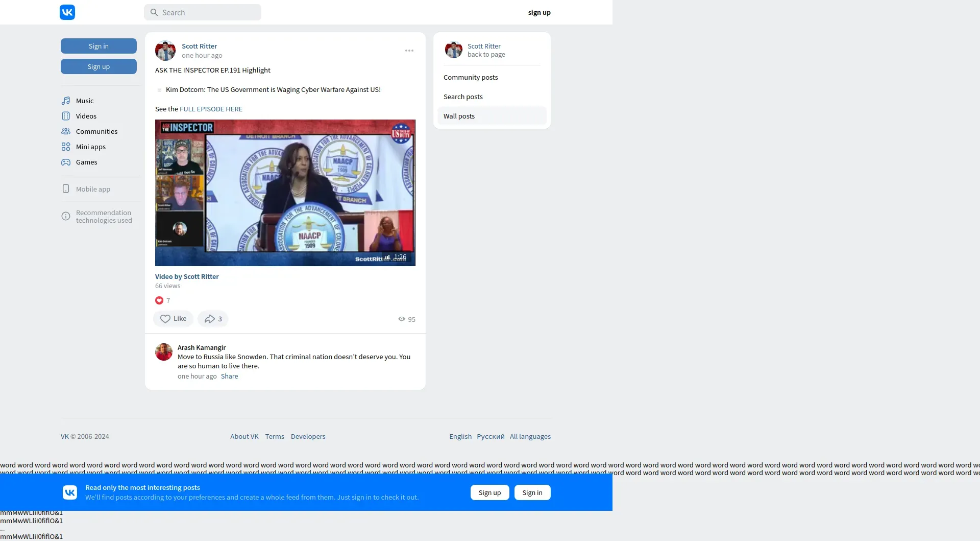Click the comment's 'one hour ago' timestamp
This screenshot has width=980, height=541.
click(x=197, y=376)
